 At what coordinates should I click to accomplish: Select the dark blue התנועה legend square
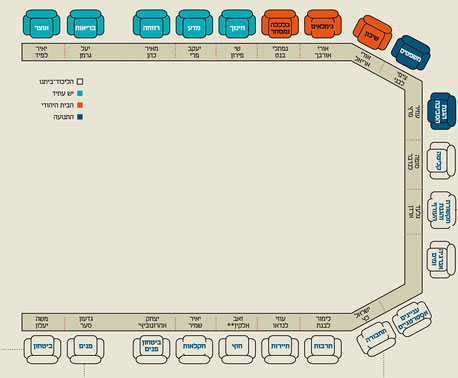[x=80, y=117]
